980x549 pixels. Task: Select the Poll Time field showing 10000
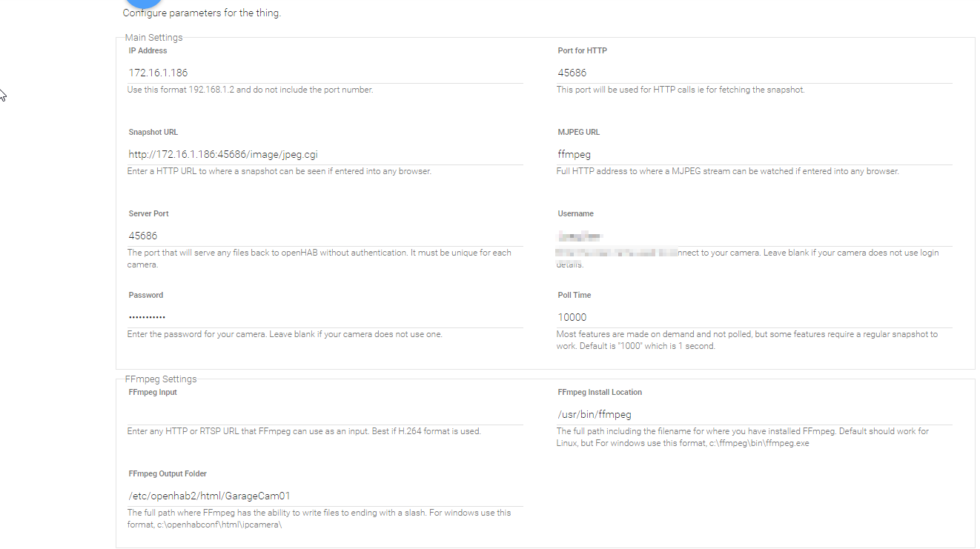(x=754, y=317)
